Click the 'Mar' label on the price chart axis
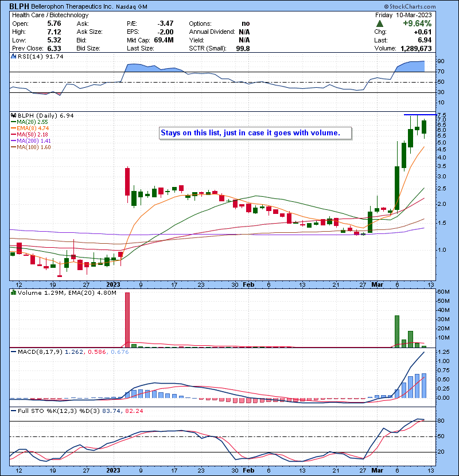Image resolution: width=459 pixels, height=476 pixels. (378, 285)
